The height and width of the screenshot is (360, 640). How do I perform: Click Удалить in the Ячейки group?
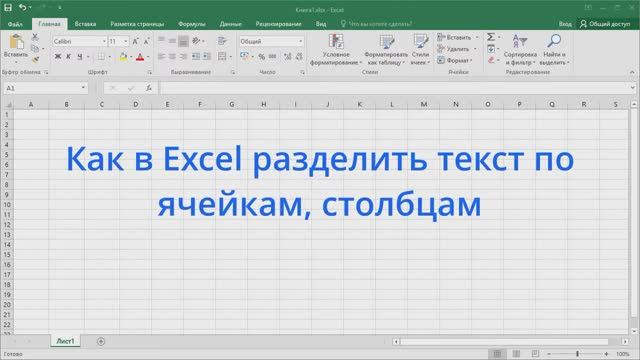(x=456, y=49)
